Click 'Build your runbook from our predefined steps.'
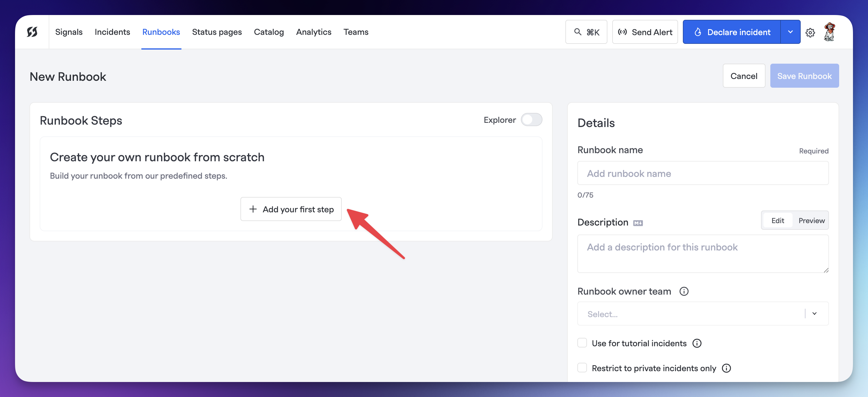Viewport: 868px width, 397px height. (139, 176)
